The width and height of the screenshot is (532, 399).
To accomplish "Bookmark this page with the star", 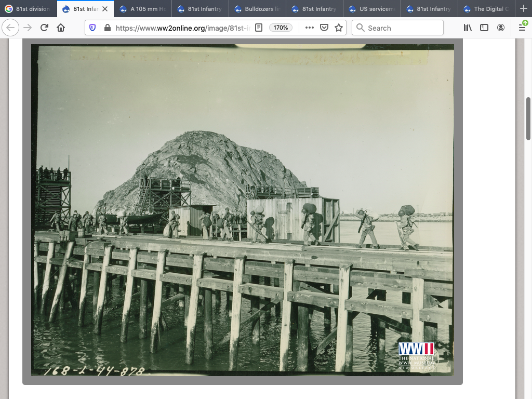I will (339, 28).
